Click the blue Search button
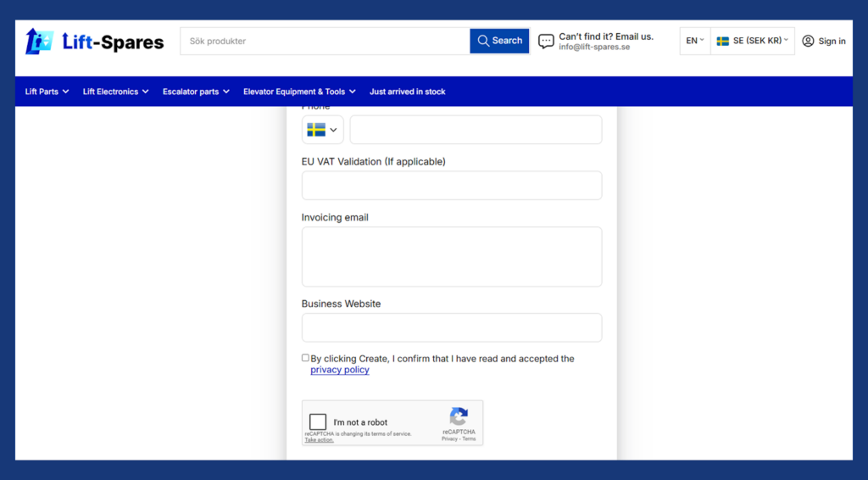 499,41
